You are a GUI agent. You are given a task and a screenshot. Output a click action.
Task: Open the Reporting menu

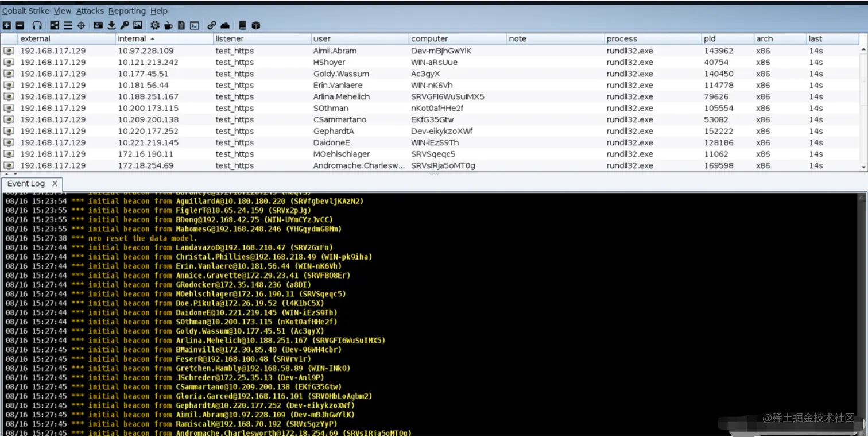(127, 10)
